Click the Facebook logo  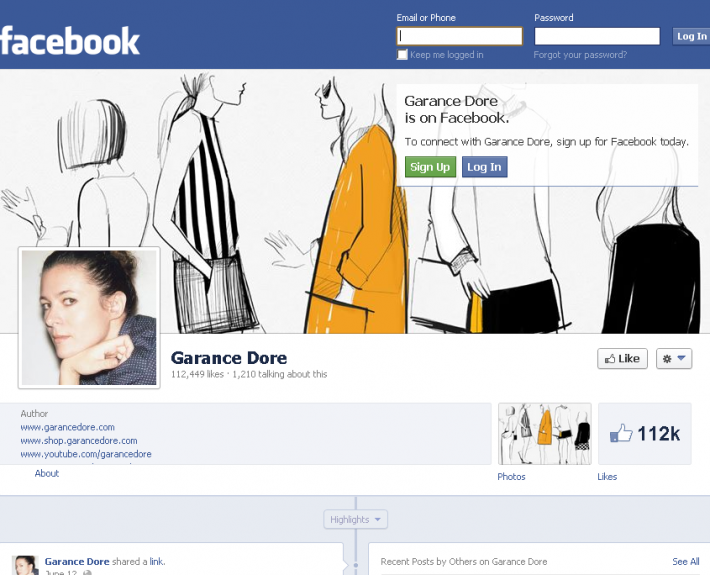(x=70, y=41)
